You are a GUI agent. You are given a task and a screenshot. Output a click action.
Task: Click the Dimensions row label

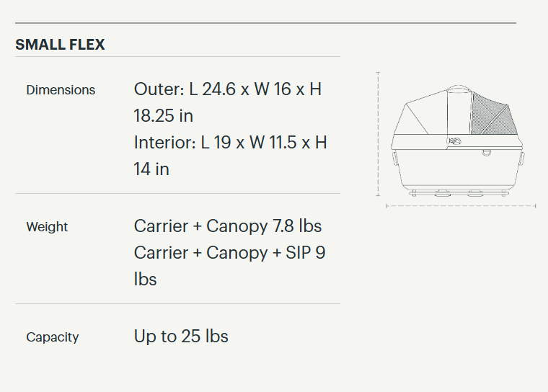(x=61, y=90)
